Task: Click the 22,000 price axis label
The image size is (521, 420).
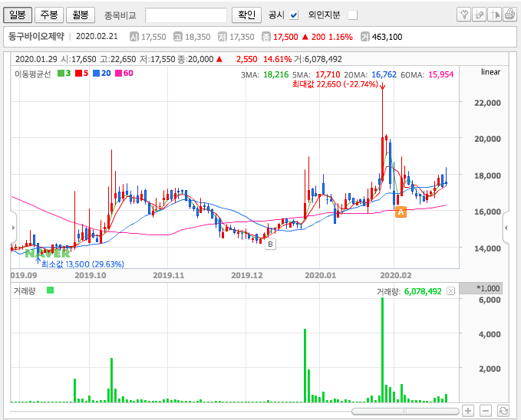Action: [x=487, y=103]
